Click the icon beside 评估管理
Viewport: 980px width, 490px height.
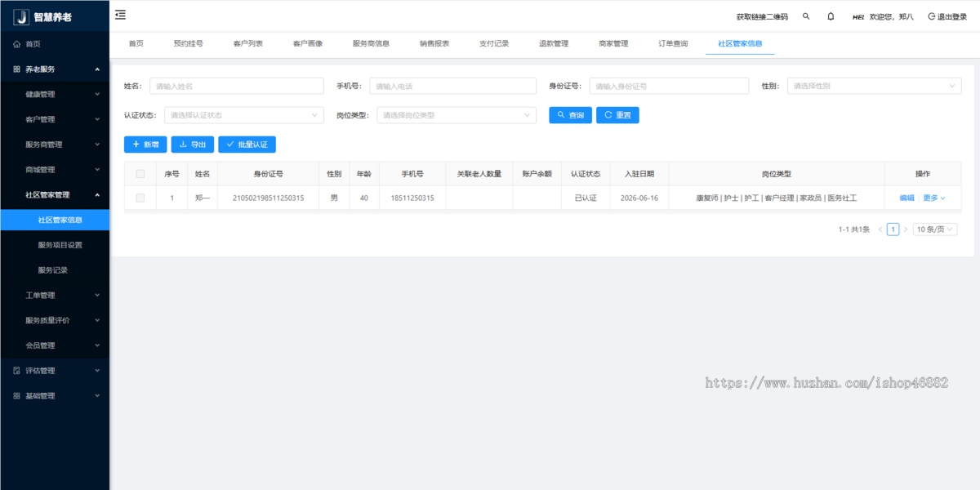(x=17, y=371)
